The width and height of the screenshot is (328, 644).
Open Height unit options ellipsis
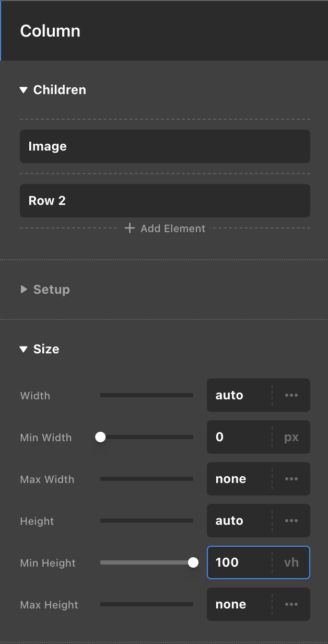[x=291, y=521]
